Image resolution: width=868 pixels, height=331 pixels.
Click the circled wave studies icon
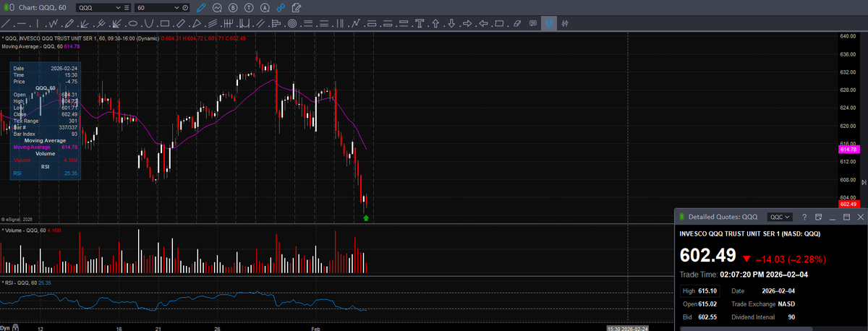(216, 7)
